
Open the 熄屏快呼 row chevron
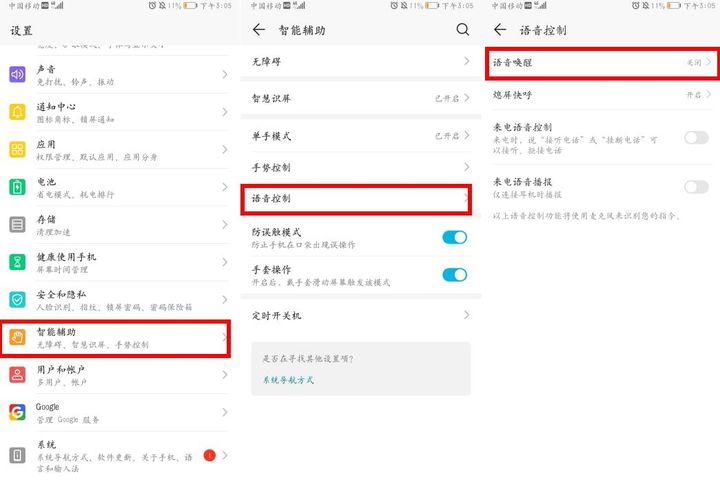pyautogui.click(x=709, y=94)
